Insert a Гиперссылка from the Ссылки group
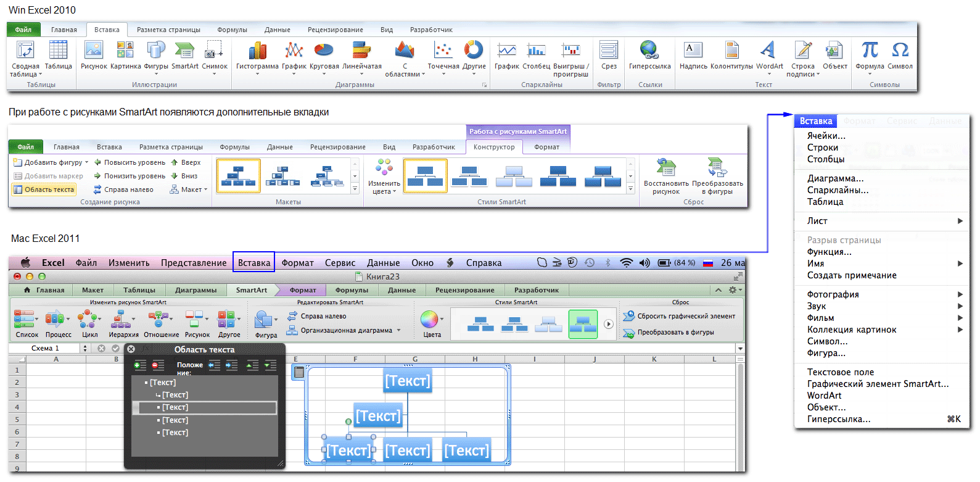 649,54
